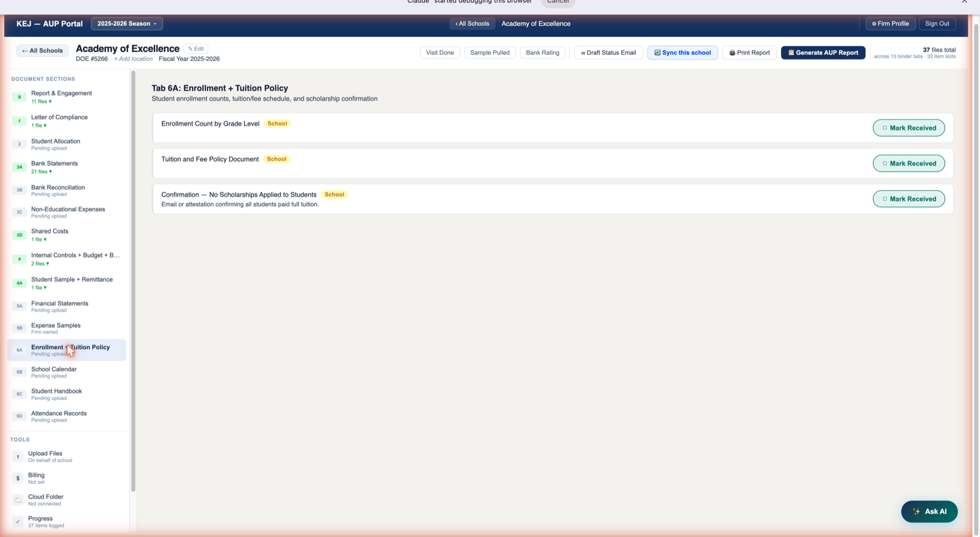Open the School Calendar section
The width and height of the screenshot is (980, 537).
tap(67, 372)
